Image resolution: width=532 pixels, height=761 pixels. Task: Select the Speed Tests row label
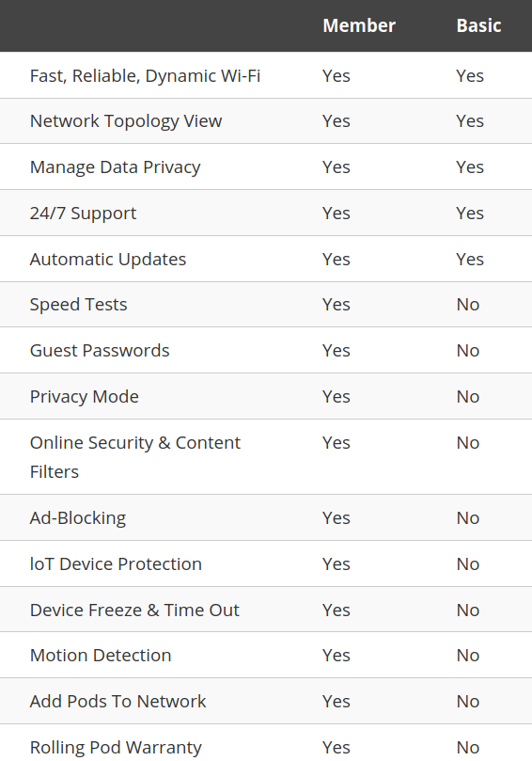point(79,305)
